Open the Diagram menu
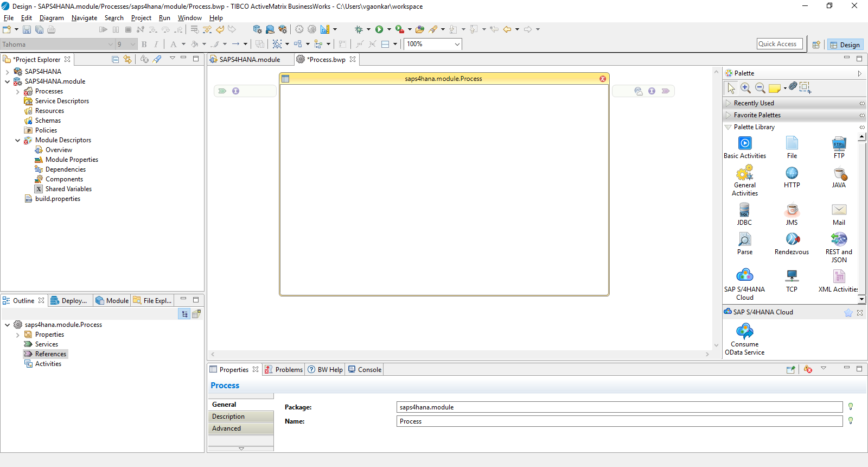 (52, 18)
